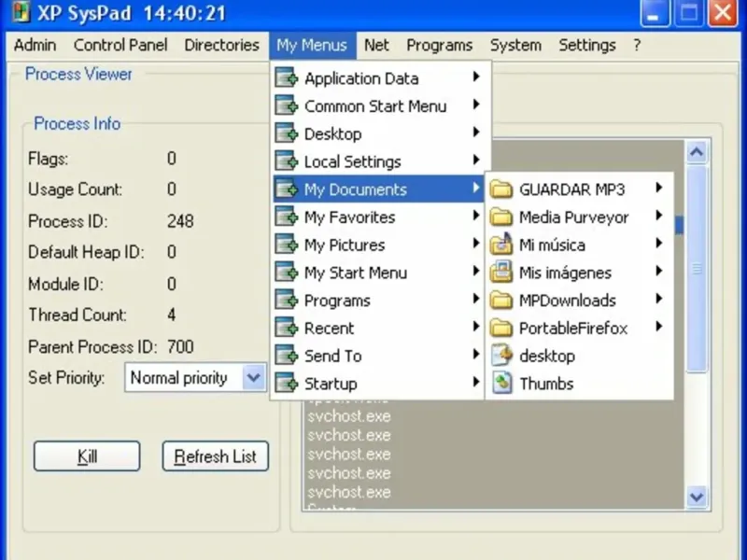Click the process list scroll up arrow
The height and width of the screenshot is (560, 747).
click(x=697, y=152)
